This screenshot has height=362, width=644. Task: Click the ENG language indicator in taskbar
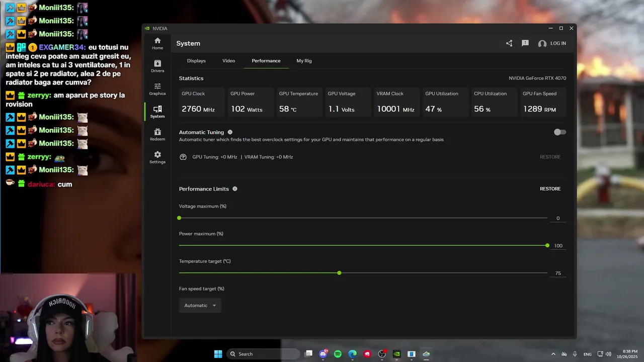click(588, 354)
